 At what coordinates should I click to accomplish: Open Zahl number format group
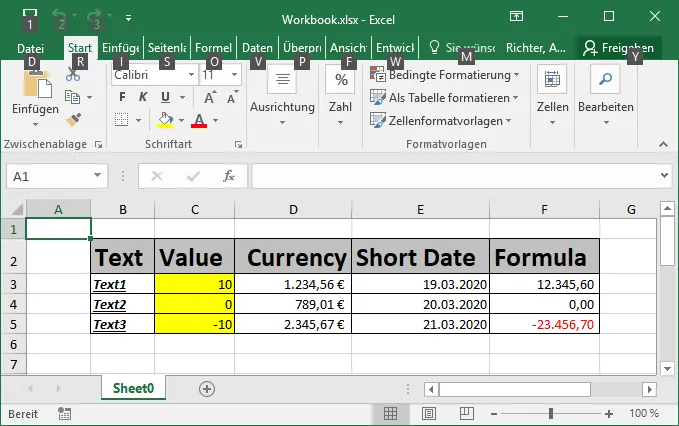click(341, 96)
